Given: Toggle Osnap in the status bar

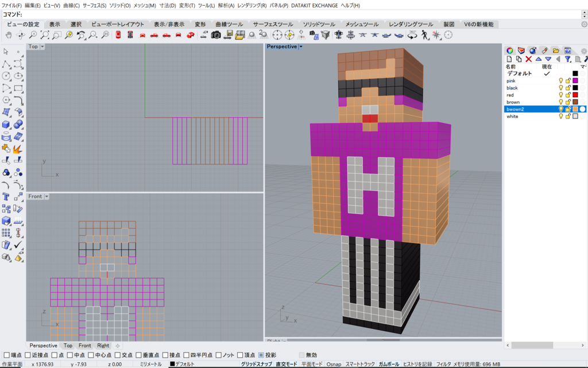Looking at the screenshot, I should click(x=334, y=364).
